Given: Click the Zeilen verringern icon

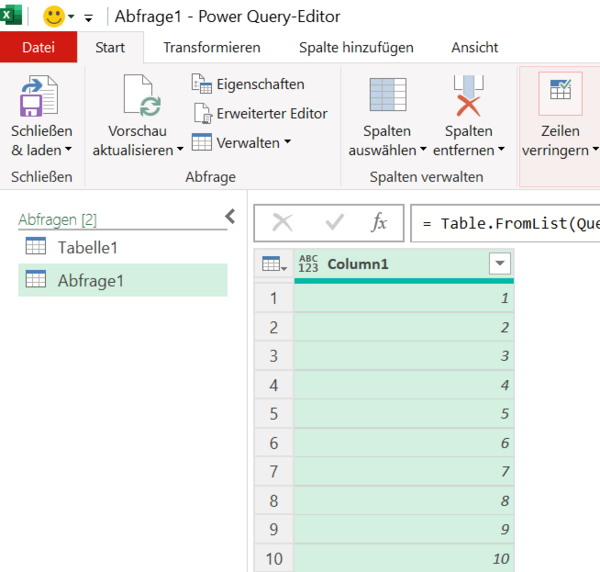Looking at the screenshot, I should coord(560,93).
